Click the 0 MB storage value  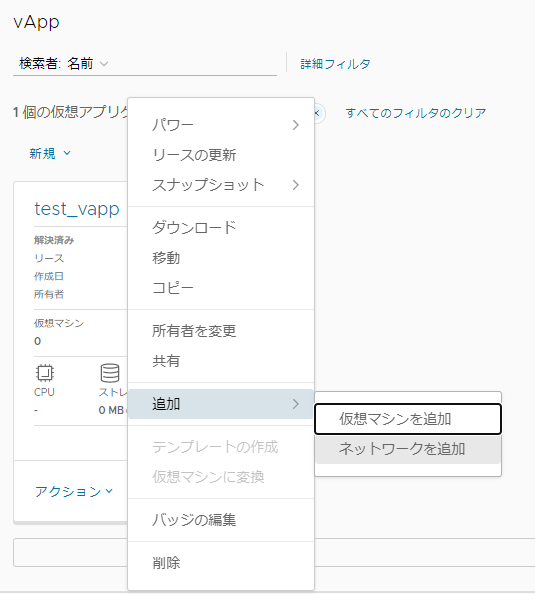pyautogui.click(x=111, y=410)
